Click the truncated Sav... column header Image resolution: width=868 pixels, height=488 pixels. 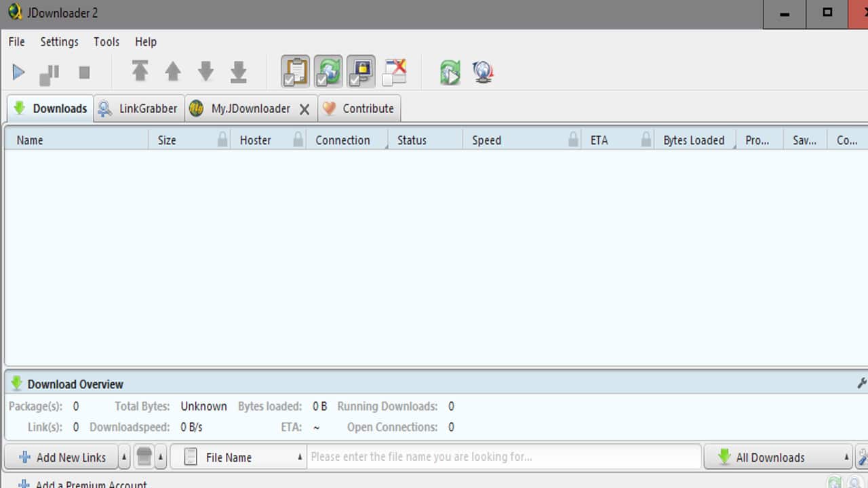(805, 140)
